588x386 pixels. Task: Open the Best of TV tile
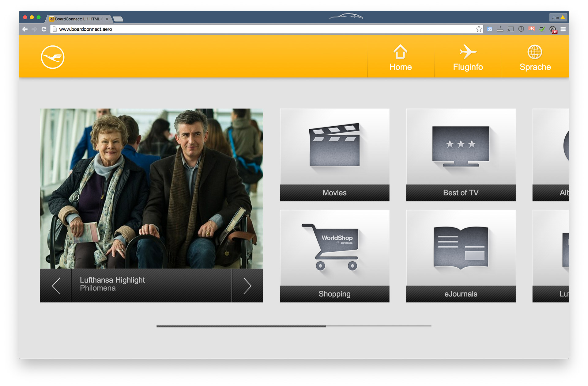(x=461, y=155)
